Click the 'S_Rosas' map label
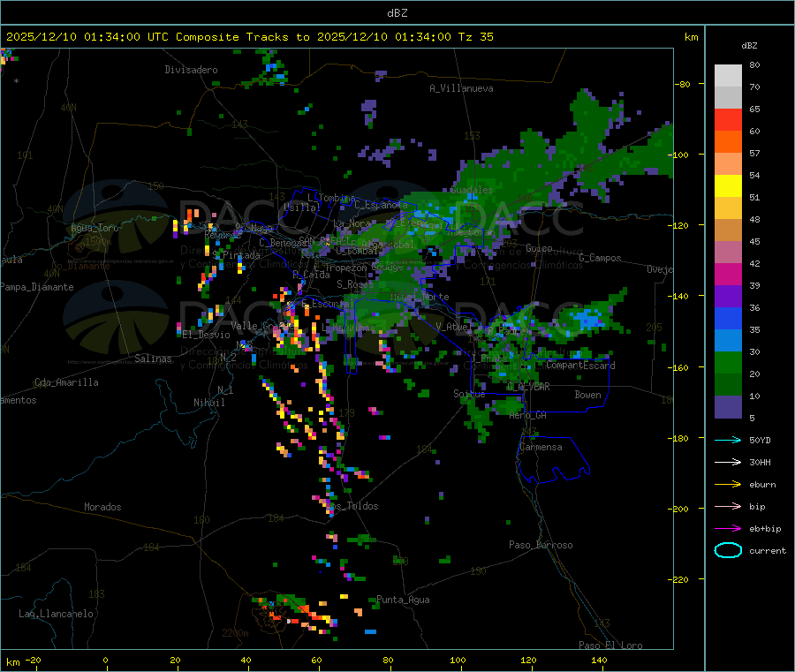 pyautogui.click(x=355, y=284)
